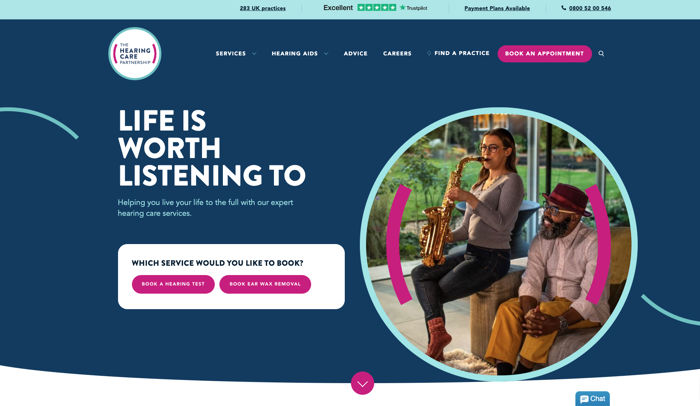
Task: Click the saxophone hero photo
Action: tap(499, 243)
